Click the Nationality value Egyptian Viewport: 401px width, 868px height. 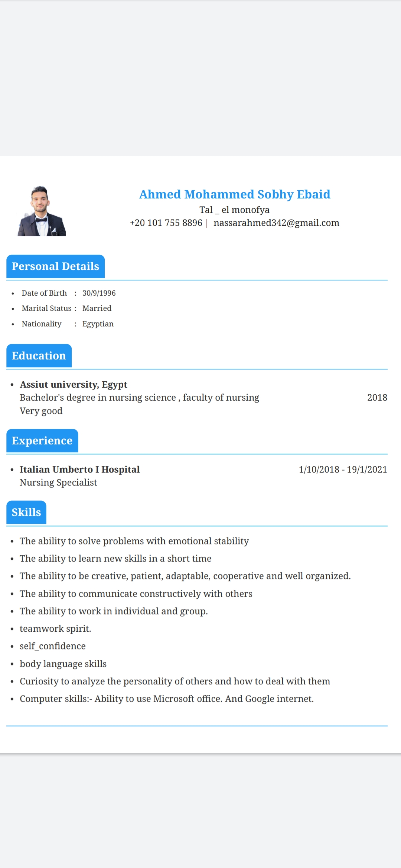(x=98, y=324)
